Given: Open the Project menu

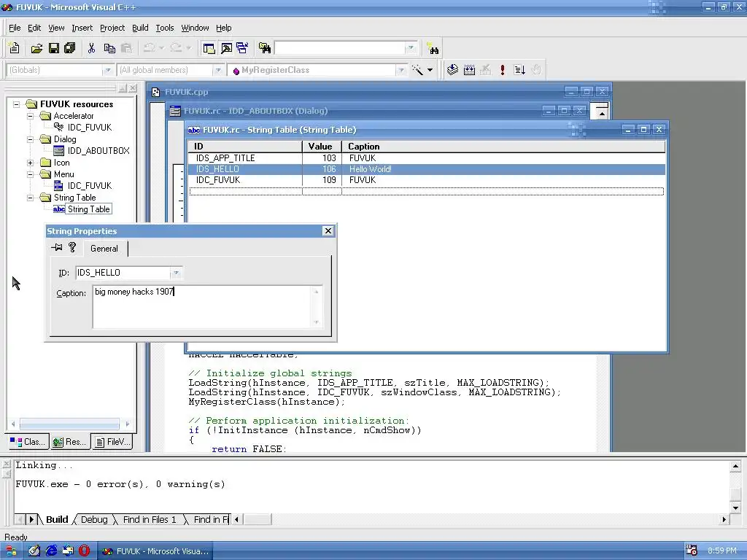Looking at the screenshot, I should click(112, 28).
